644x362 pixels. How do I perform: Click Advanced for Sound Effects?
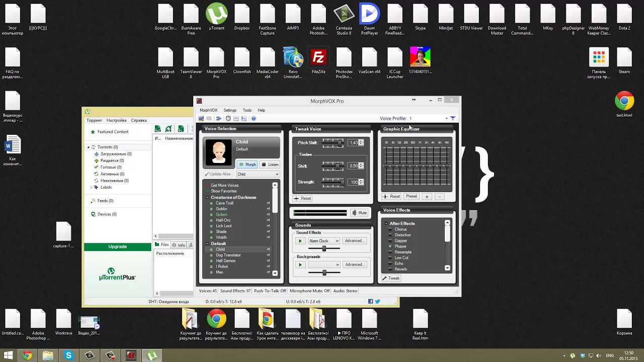(354, 241)
